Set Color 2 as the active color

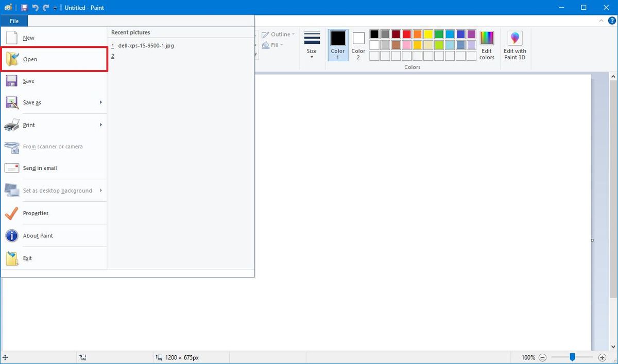click(x=358, y=45)
